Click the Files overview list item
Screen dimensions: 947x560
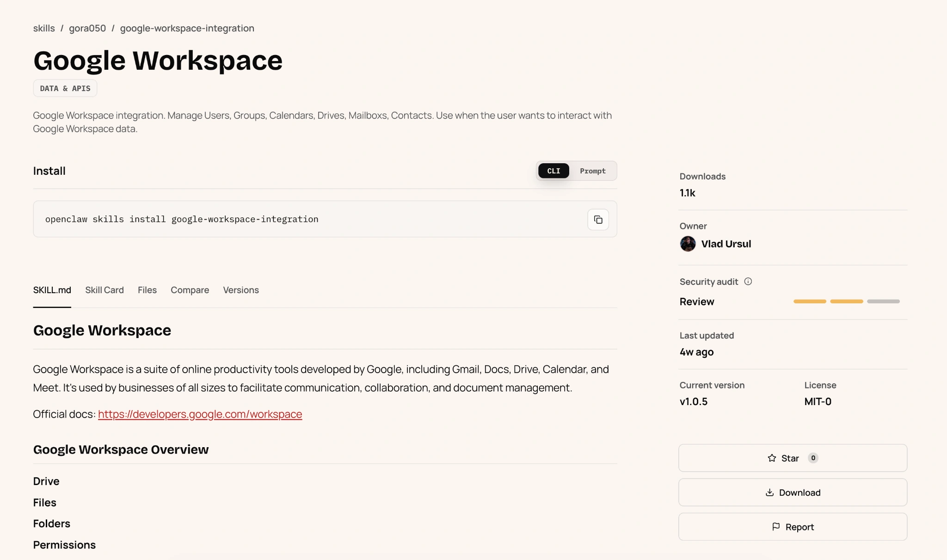tap(45, 503)
